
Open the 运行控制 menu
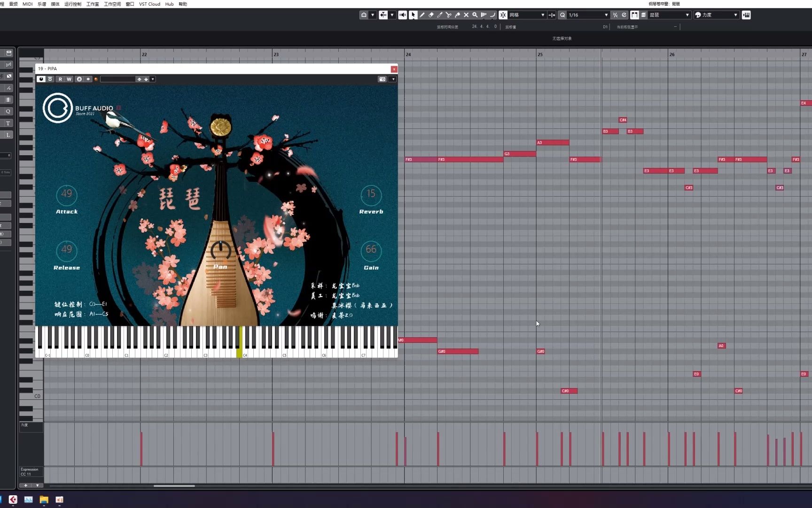point(73,4)
